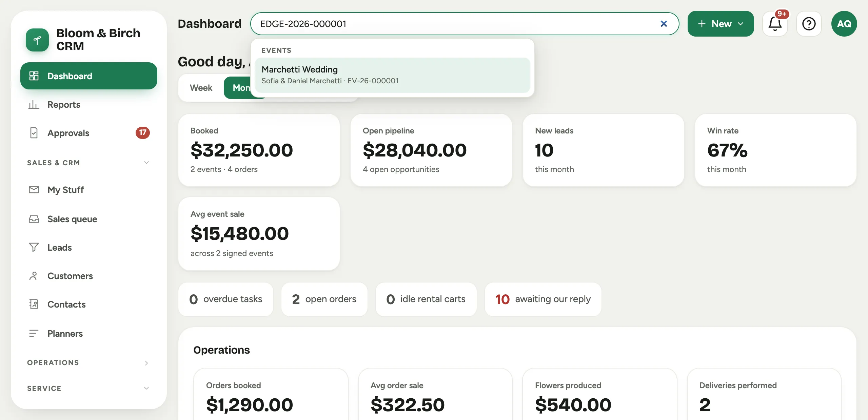Click the Orders booked card
This screenshot has height=420, width=868.
click(x=271, y=394)
